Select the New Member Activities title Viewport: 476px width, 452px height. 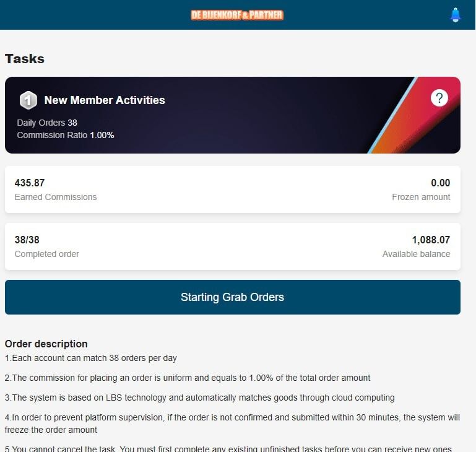pyautogui.click(x=105, y=100)
